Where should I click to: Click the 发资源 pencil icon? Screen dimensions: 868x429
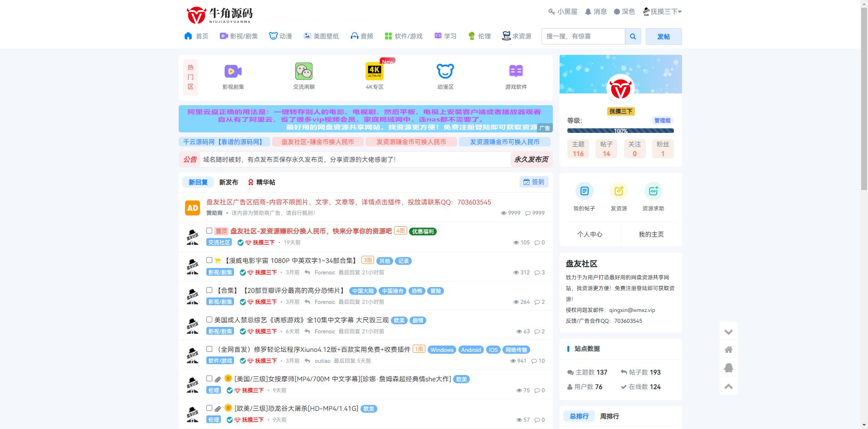pyautogui.click(x=619, y=191)
